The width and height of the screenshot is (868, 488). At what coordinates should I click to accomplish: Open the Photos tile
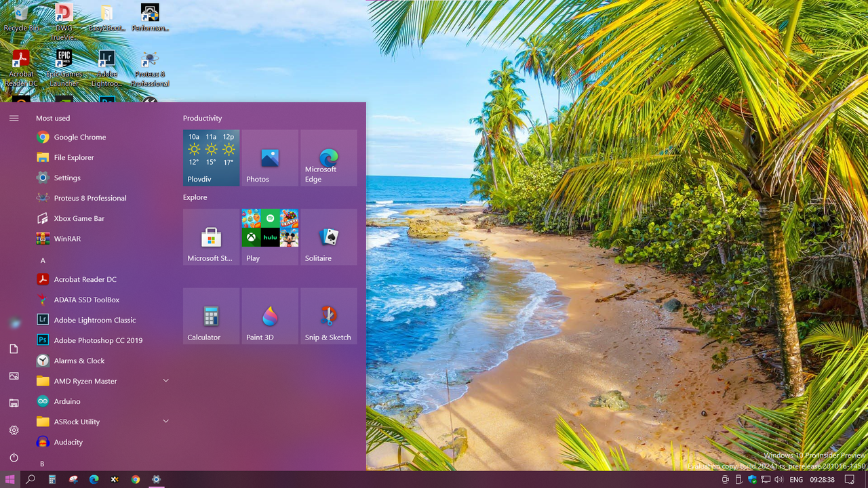270,158
